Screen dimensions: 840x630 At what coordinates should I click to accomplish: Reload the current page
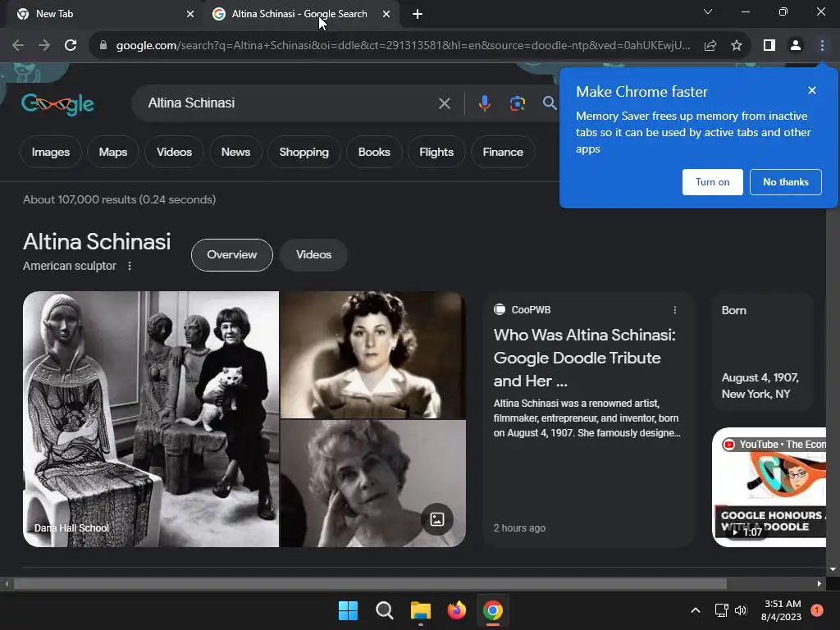coord(71,46)
